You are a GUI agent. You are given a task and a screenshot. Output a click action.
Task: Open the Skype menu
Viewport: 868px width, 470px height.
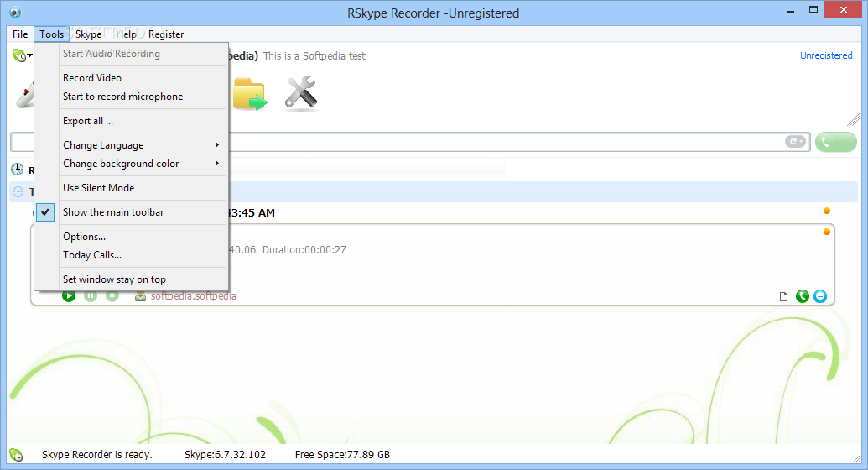tap(89, 34)
